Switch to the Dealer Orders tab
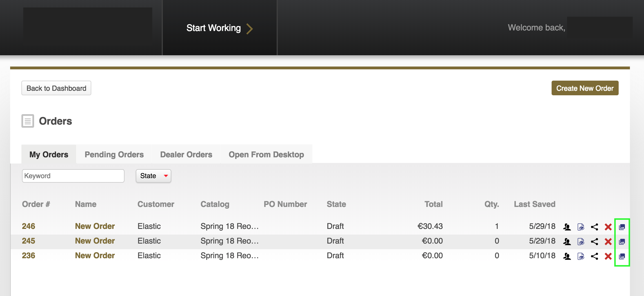Screen dimensions: 644x296 186,154
